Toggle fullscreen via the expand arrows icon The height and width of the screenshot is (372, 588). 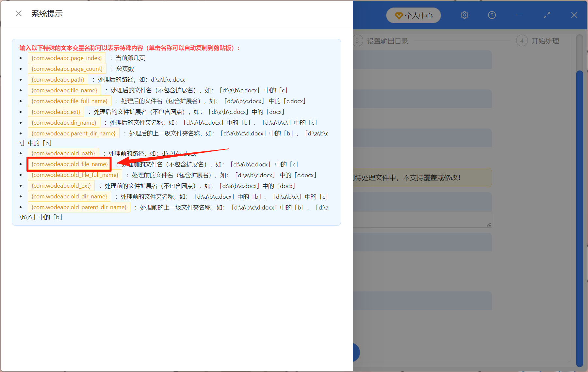coord(547,15)
